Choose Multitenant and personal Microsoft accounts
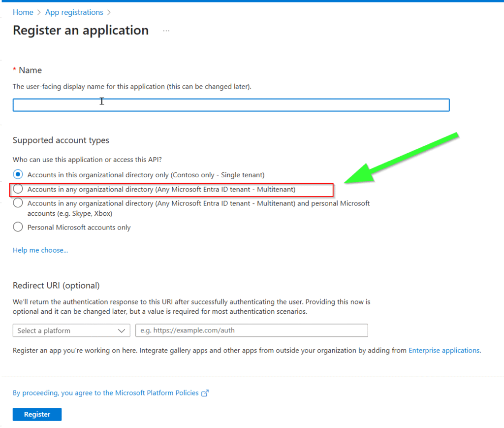 18,203
